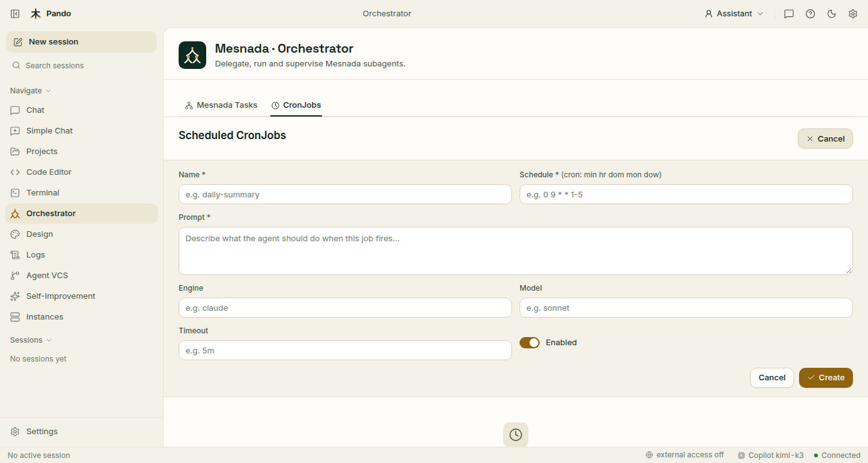Click Cancel next to Create button
Screen dimensions: 868x463
click(x=772, y=378)
